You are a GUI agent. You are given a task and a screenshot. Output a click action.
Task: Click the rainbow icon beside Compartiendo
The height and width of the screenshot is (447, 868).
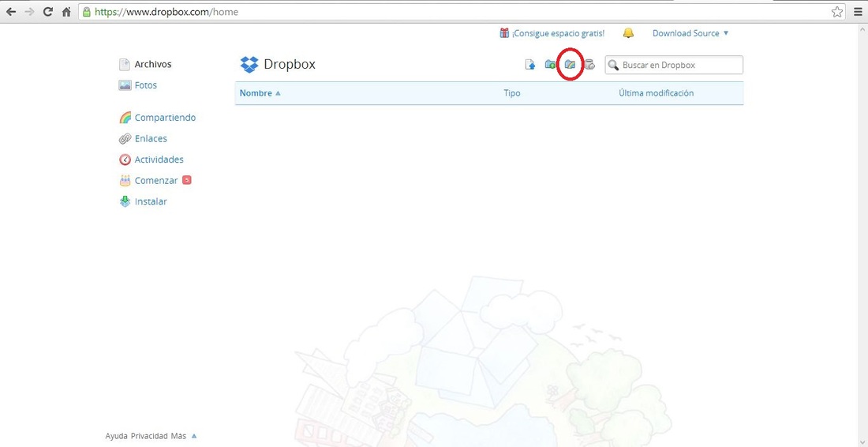(125, 118)
